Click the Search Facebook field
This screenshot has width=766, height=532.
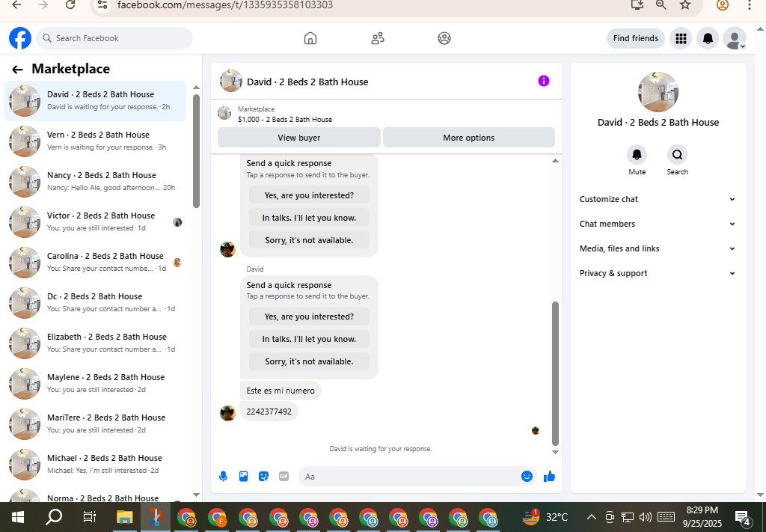(114, 38)
